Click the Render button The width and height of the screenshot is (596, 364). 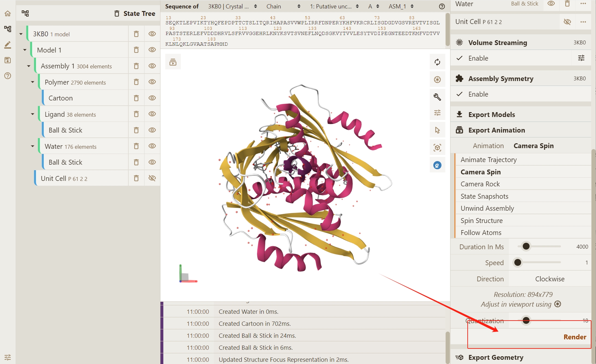pos(575,337)
